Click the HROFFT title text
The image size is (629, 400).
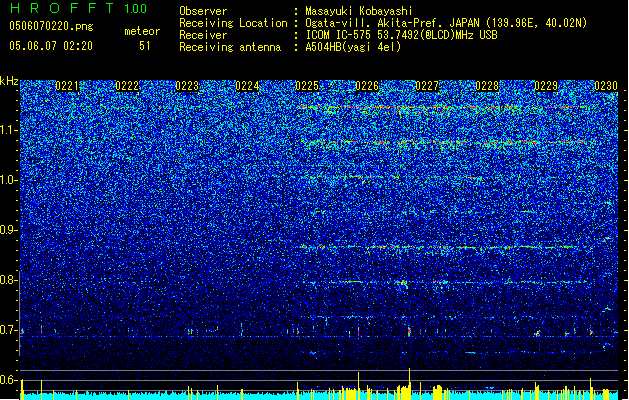pyautogui.click(x=62, y=8)
